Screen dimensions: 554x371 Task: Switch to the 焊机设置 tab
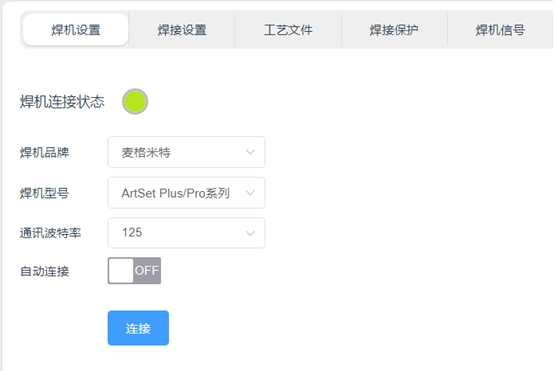[76, 30]
